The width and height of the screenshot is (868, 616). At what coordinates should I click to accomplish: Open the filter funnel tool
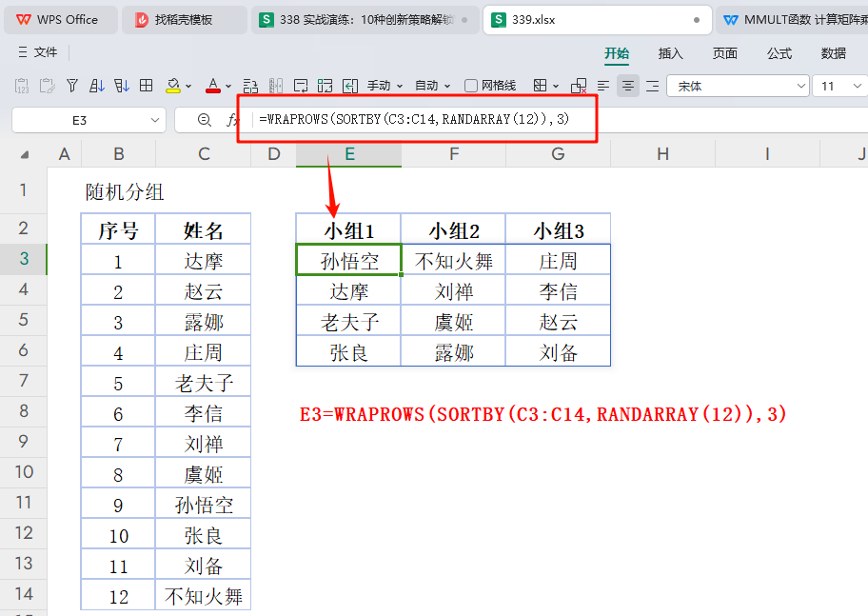point(72,86)
